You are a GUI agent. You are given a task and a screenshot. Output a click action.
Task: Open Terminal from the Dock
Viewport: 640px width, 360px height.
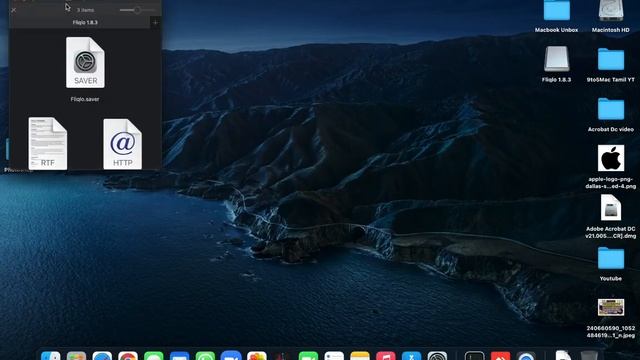click(x=475, y=356)
